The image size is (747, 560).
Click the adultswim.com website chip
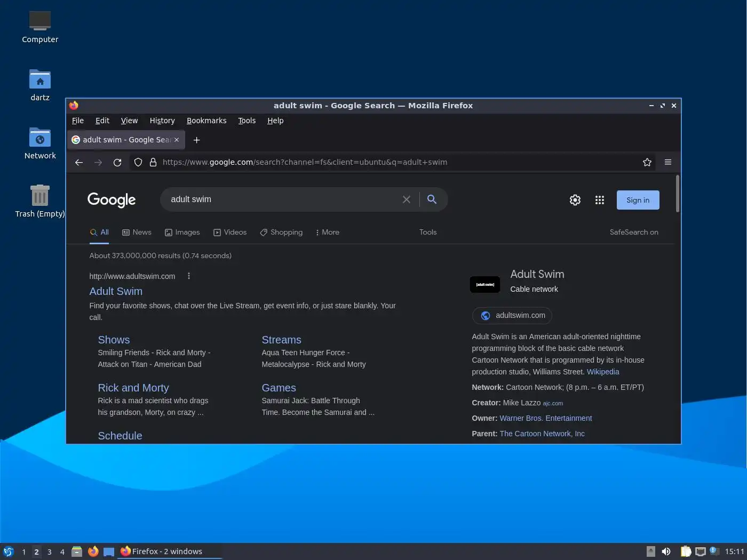512,316
